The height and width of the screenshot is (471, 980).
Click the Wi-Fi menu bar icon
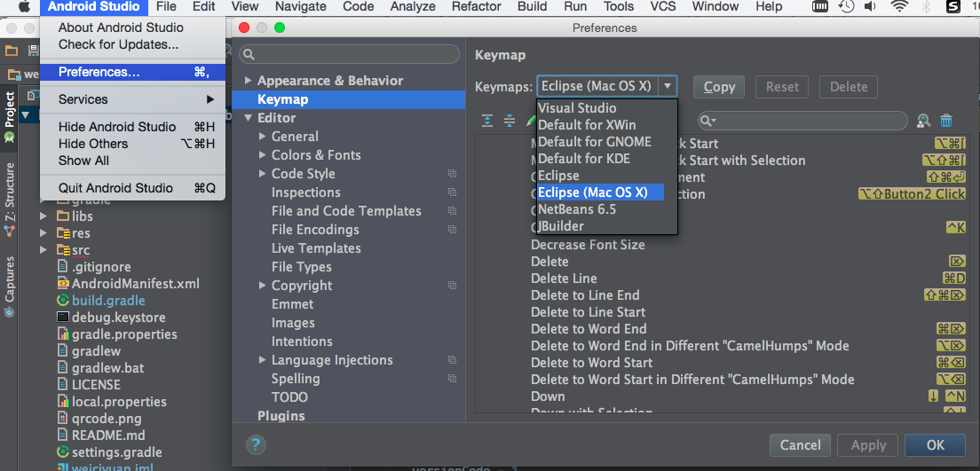(899, 7)
